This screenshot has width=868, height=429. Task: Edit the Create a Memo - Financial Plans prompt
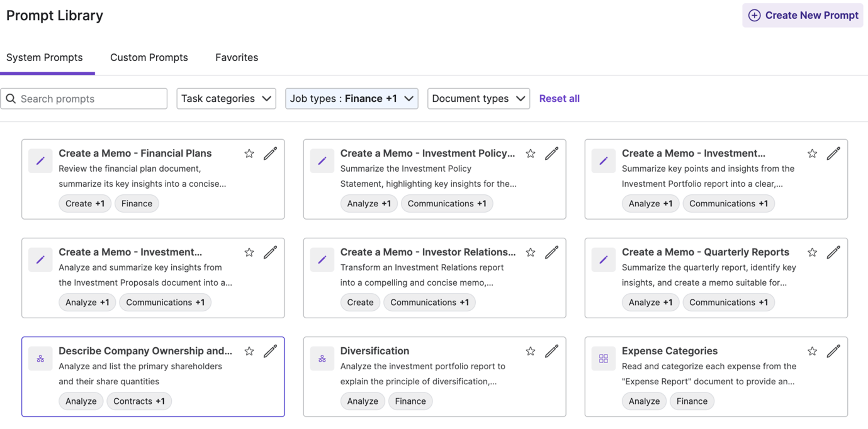270,154
